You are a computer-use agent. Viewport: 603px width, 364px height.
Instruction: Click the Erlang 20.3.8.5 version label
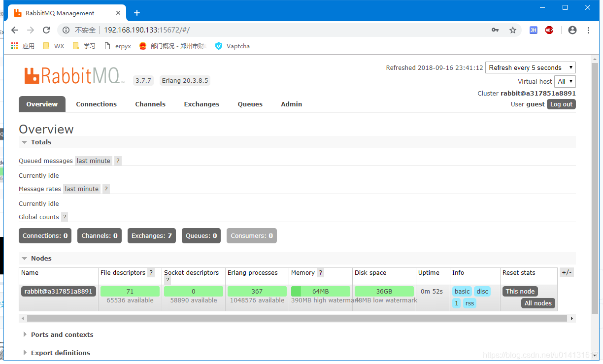185,81
